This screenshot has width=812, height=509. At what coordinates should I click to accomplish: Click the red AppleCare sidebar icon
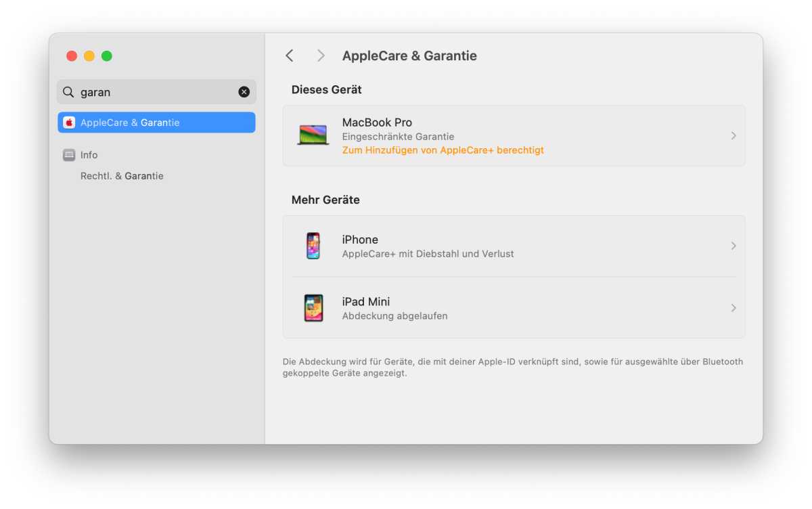coord(69,123)
